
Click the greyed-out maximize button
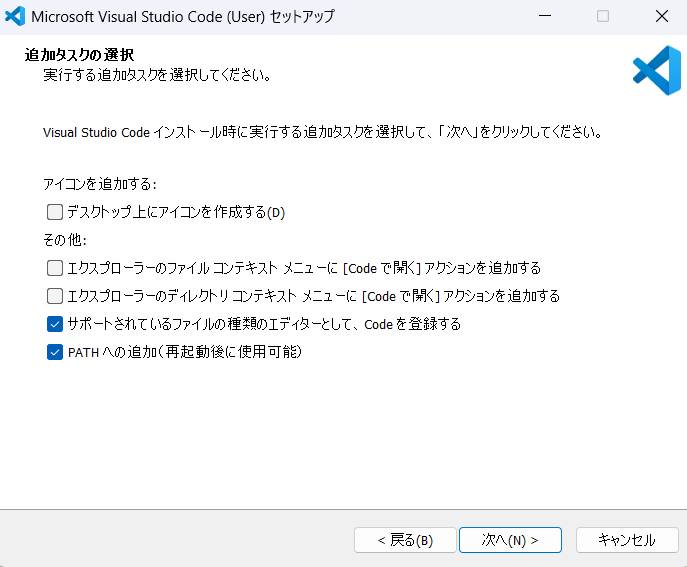603,16
